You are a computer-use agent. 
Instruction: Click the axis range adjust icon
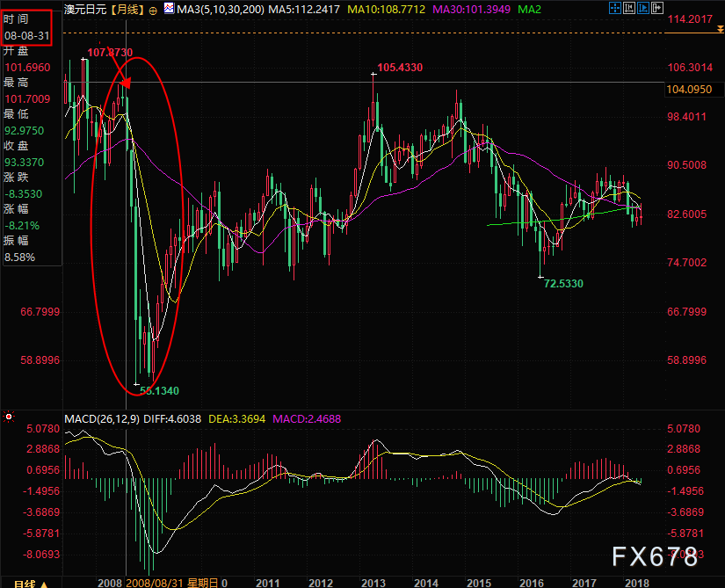pos(629,8)
